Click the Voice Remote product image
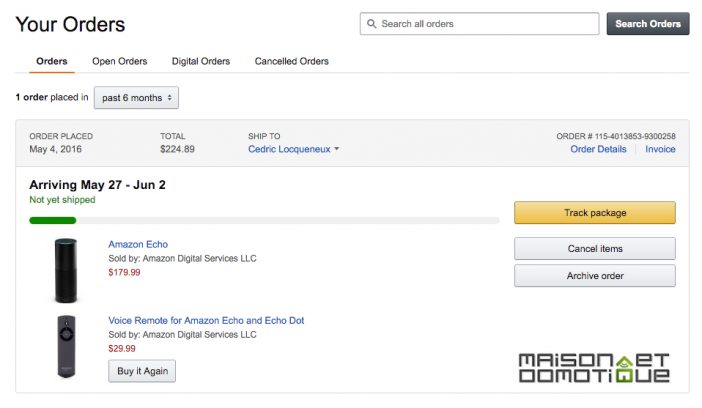Screen dimensions: 702x408 pos(66,346)
